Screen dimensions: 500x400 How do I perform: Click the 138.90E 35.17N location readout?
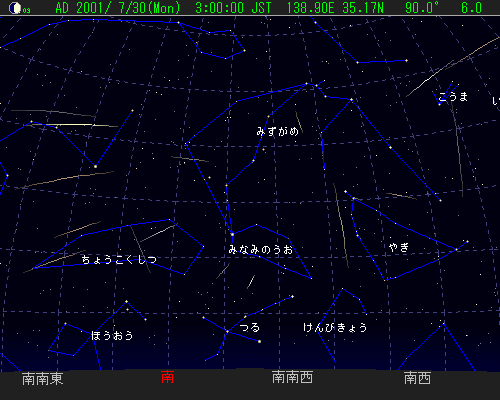click(335, 8)
